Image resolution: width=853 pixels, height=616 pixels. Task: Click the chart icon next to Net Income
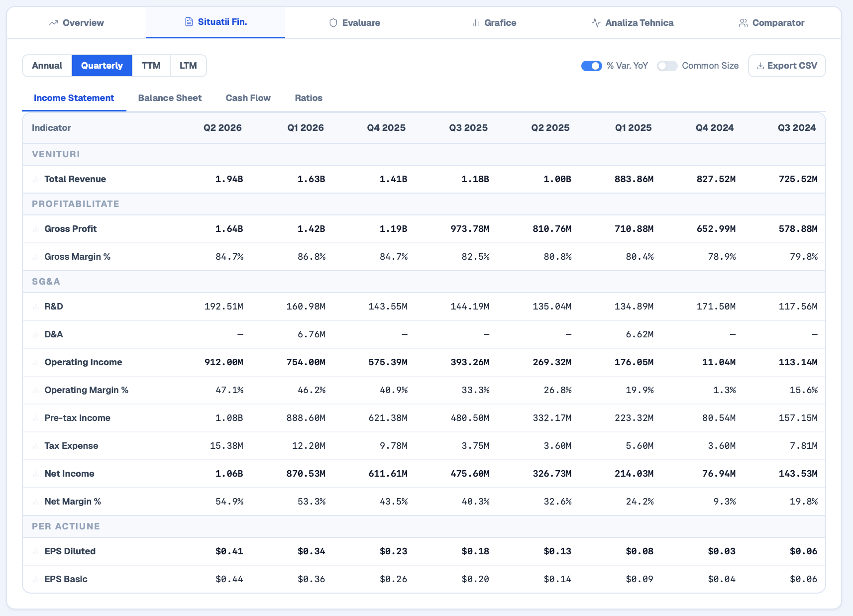click(36, 474)
